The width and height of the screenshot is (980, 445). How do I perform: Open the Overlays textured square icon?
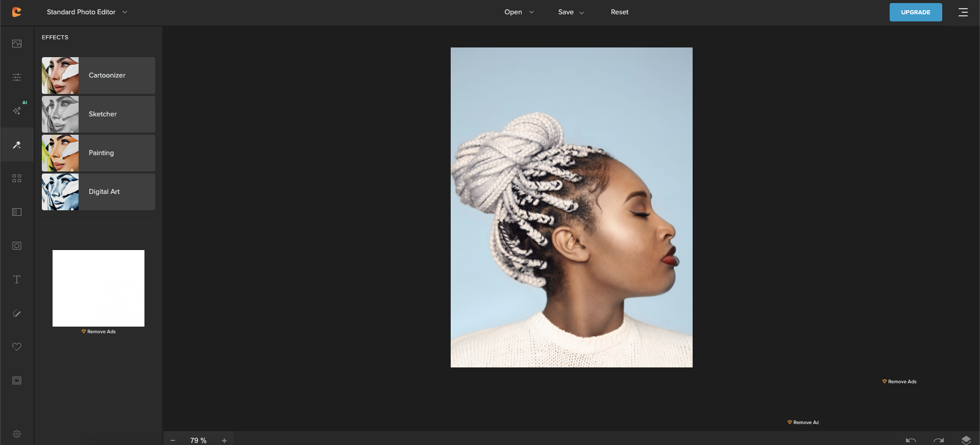pos(17,212)
